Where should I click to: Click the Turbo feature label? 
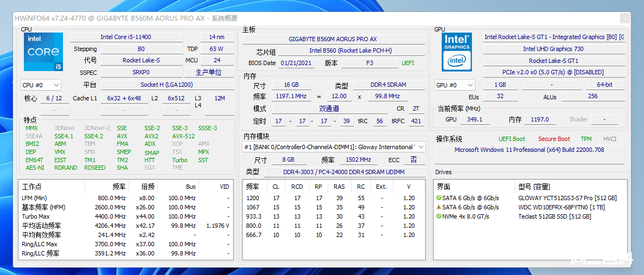click(x=180, y=160)
